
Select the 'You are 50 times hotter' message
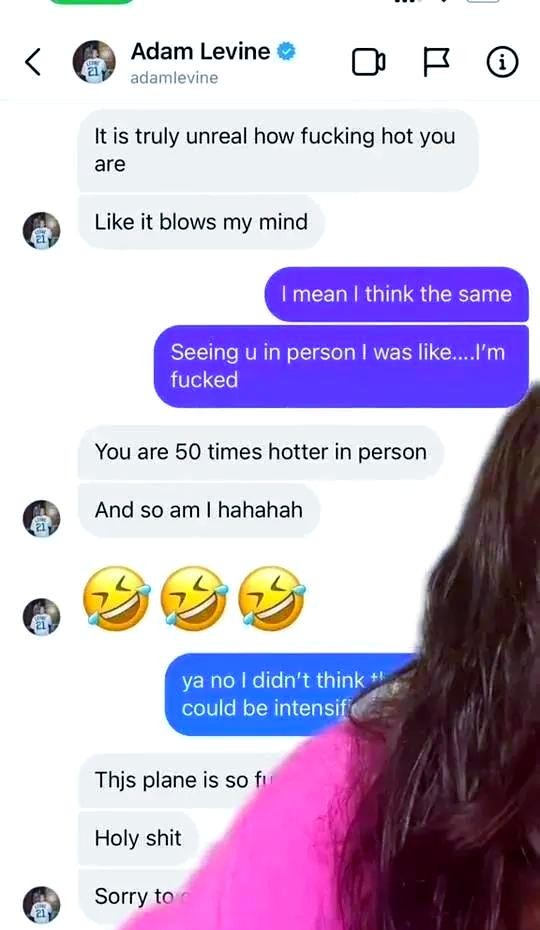(261, 453)
